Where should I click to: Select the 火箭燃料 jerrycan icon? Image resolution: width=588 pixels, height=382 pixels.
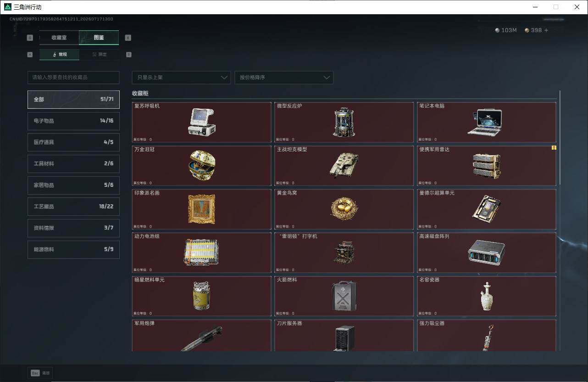(344, 296)
